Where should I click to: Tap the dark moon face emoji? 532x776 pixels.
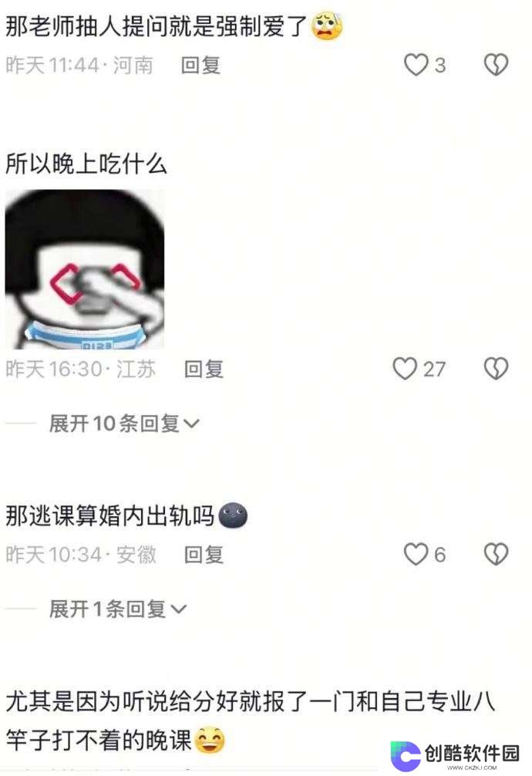point(233,515)
